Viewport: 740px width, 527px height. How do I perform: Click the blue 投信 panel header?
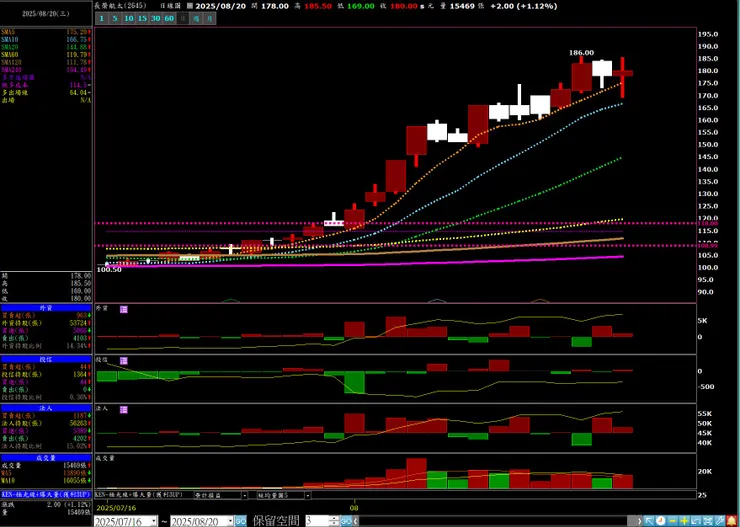[x=46, y=359]
